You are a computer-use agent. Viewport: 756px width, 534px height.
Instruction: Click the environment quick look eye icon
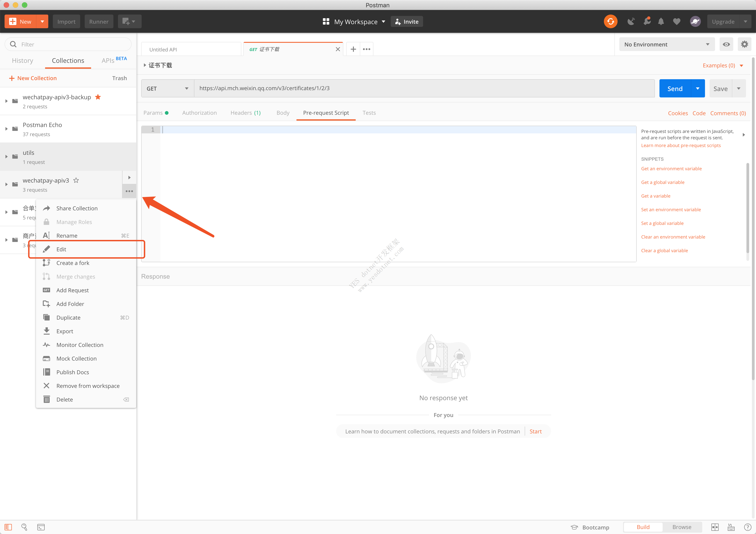tap(726, 44)
